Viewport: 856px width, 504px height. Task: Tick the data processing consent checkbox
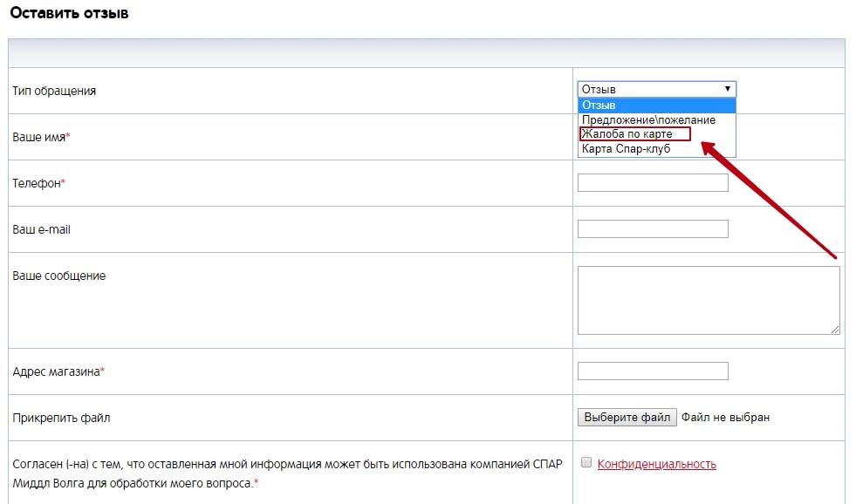tap(586, 463)
